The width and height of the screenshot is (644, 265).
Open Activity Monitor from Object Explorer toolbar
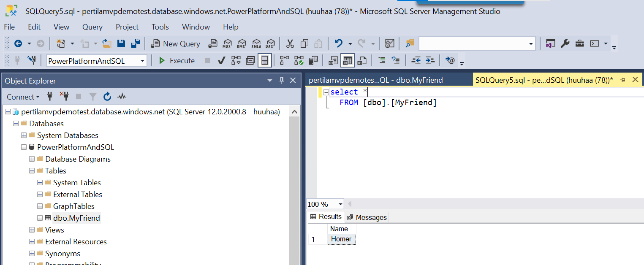point(122,97)
